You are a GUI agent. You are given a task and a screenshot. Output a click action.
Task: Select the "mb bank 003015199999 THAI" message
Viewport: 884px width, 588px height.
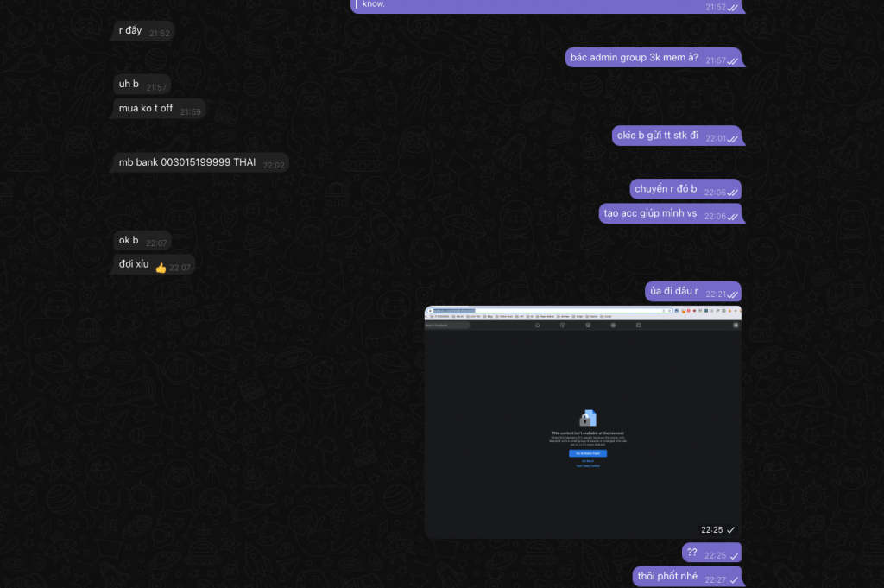(187, 162)
